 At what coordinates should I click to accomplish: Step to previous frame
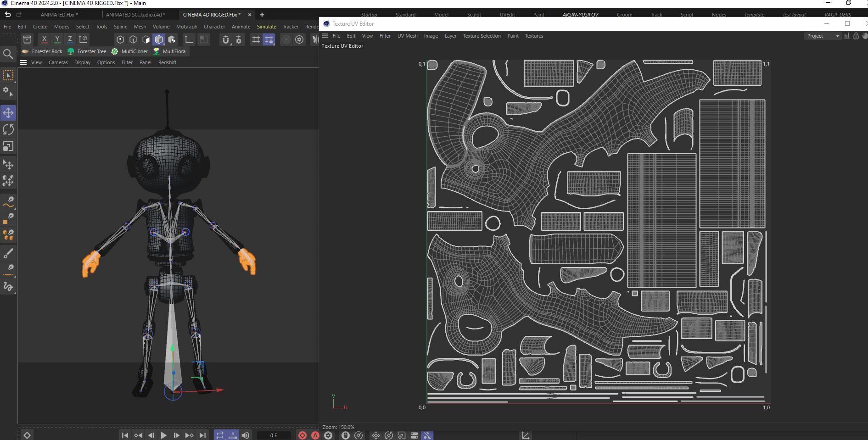pos(151,435)
